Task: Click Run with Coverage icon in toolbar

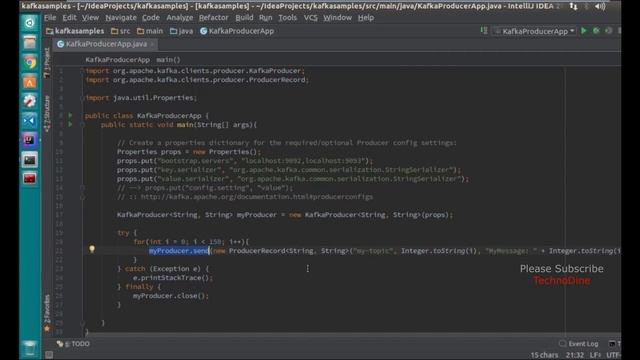Action: [609, 31]
